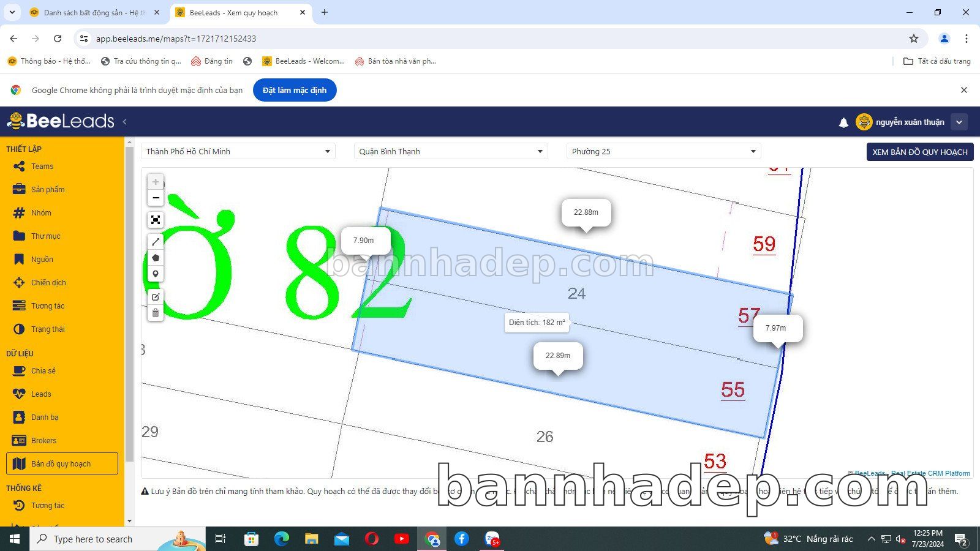Click the edit layers icon

point(156,297)
